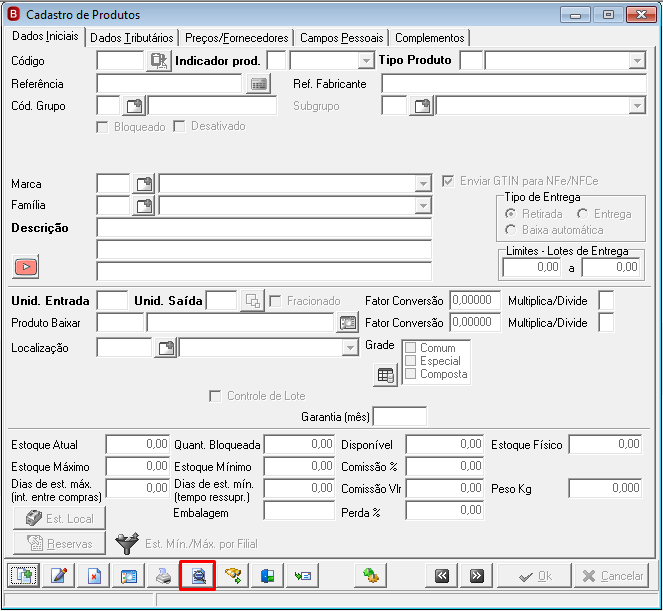
Task: Click the Estoque Mínimo value field
Action: [x=299, y=466]
